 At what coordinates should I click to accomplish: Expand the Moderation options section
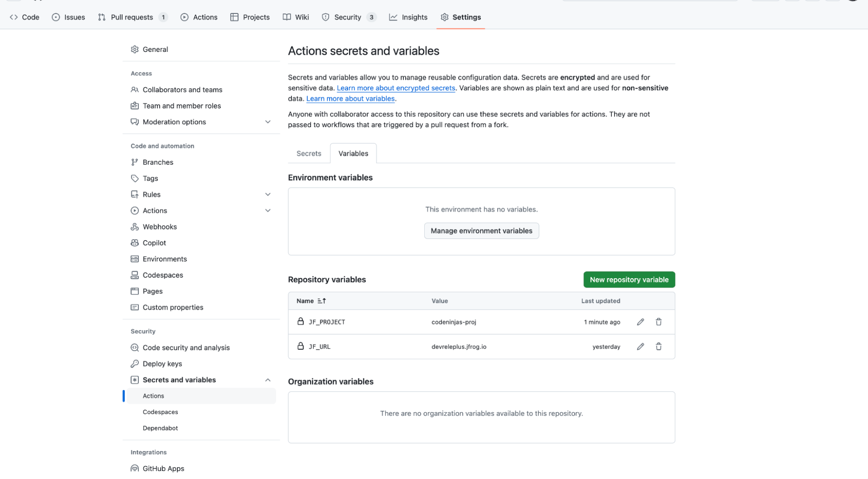(x=268, y=122)
